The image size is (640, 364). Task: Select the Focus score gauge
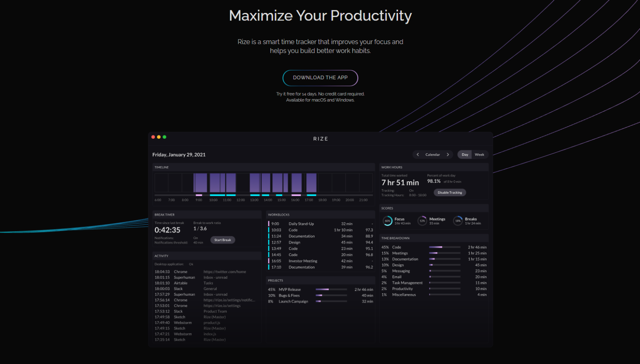point(387,221)
